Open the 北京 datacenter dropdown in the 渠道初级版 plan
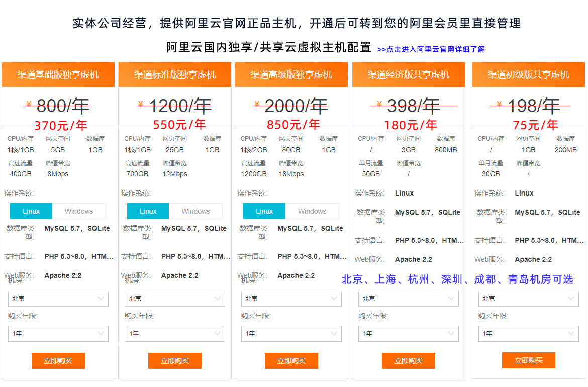Screen dimensions: 588x387 click(528, 299)
